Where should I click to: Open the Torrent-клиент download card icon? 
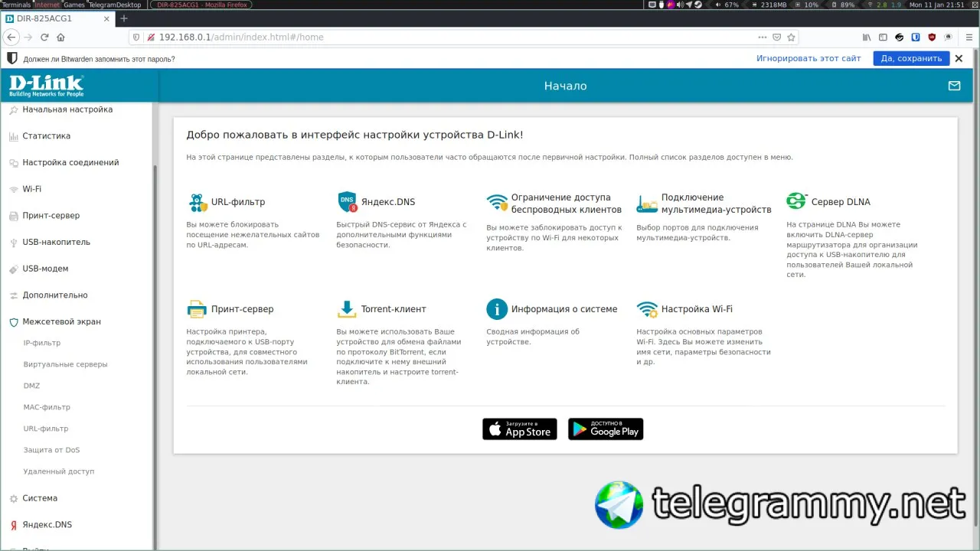348,309
